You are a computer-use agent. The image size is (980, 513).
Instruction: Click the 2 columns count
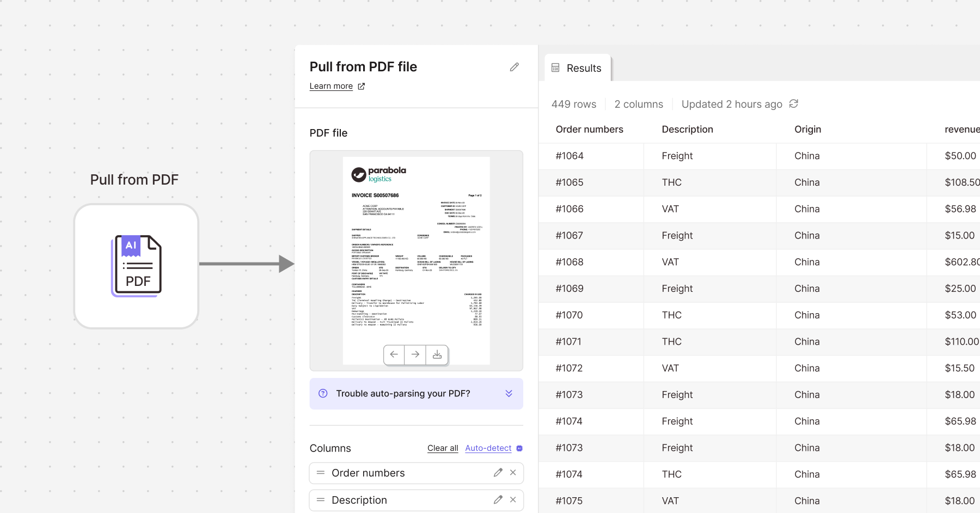pos(639,104)
